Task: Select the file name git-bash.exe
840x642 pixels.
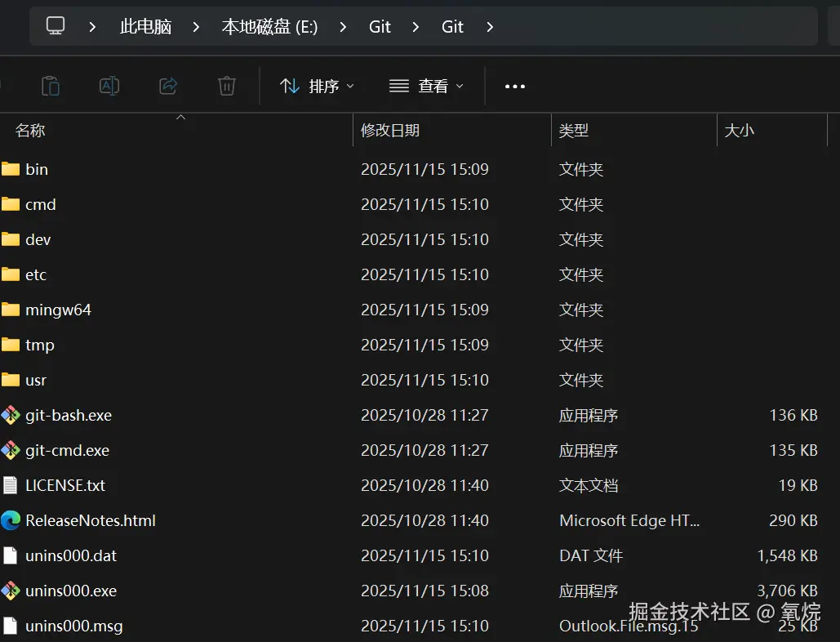Action: click(69, 415)
